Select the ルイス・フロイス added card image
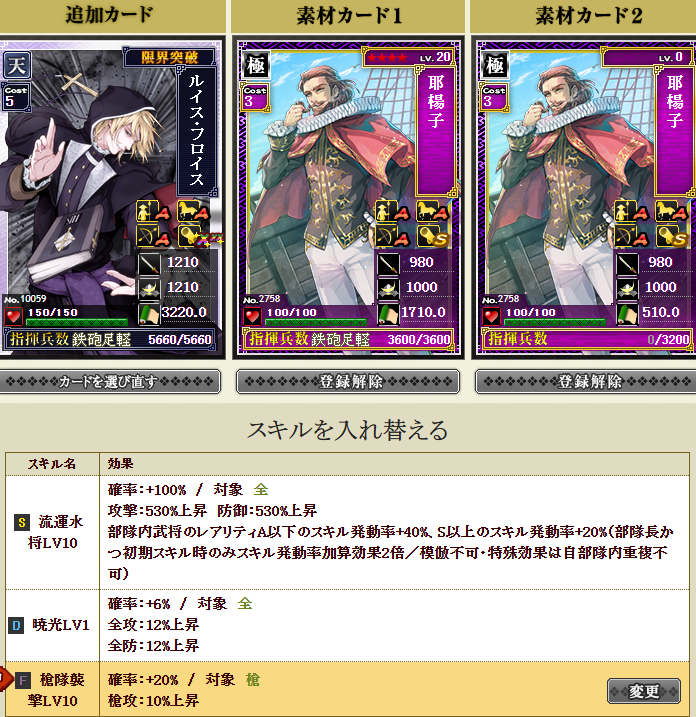This screenshot has height=717, width=696. coord(112,198)
